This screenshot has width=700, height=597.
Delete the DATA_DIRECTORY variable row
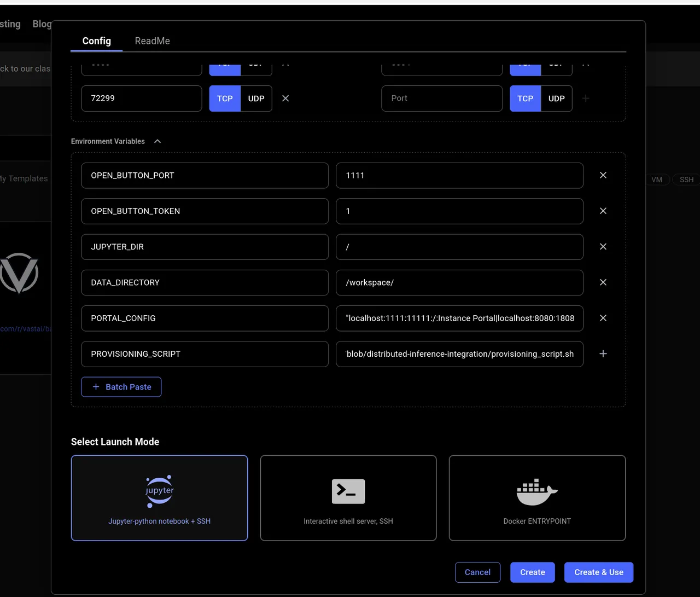tap(603, 282)
